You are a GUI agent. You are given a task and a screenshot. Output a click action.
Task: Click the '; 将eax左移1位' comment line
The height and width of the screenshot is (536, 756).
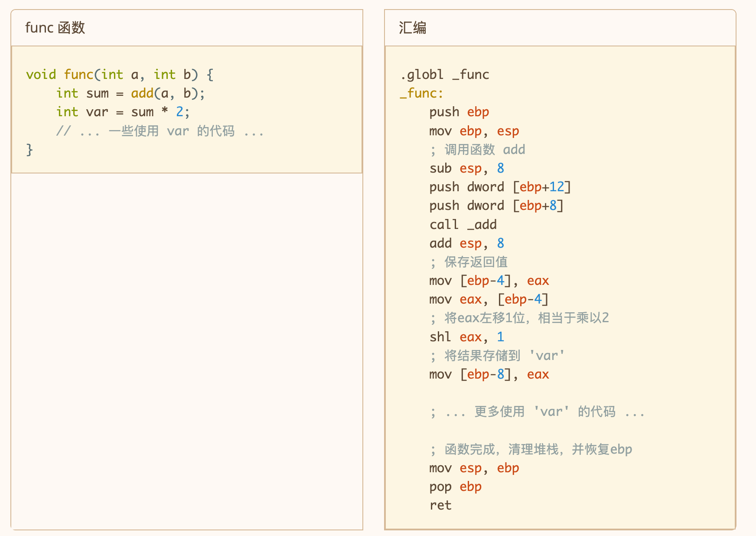pos(519,318)
